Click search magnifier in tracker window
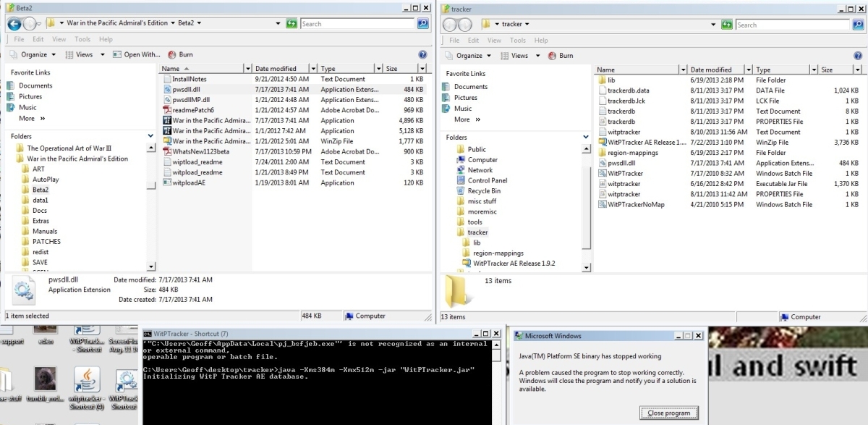This screenshot has width=868, height=425. pyautogui.click(x=859, y=25)
